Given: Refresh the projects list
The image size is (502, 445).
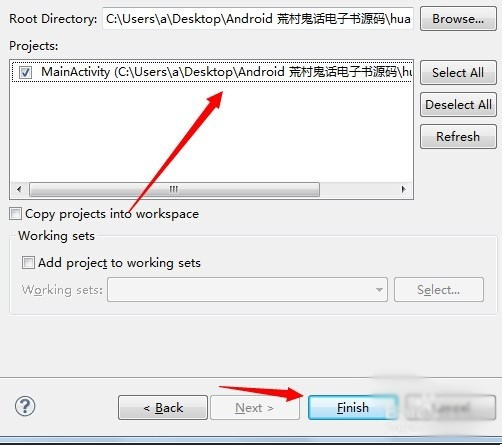Looking at the screenshot, I should (x=458, y=136).
